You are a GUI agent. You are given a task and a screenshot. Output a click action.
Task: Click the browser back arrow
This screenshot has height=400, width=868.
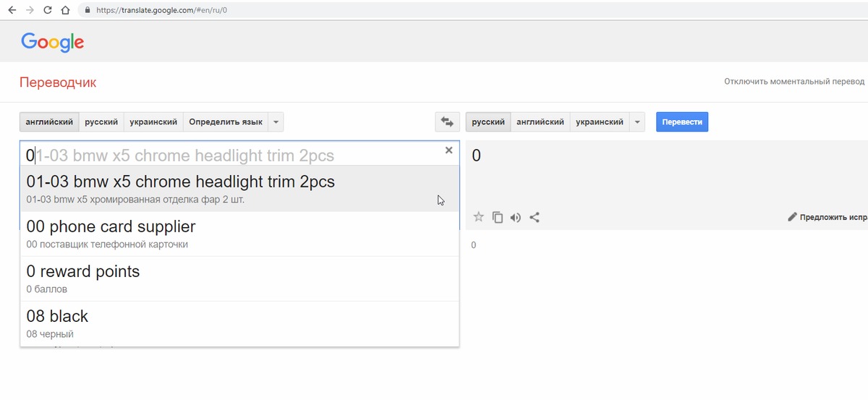(x=12, y=11)
